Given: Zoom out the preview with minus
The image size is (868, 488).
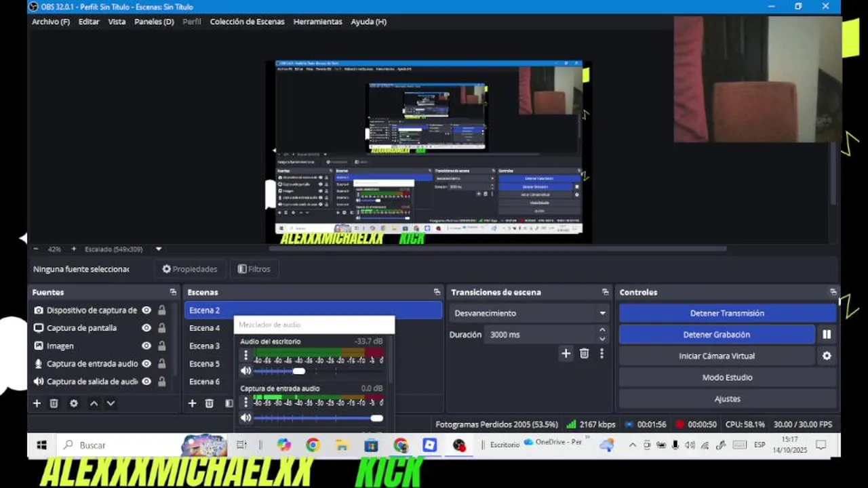Looking at the screenshot, I should click(36, 249).
